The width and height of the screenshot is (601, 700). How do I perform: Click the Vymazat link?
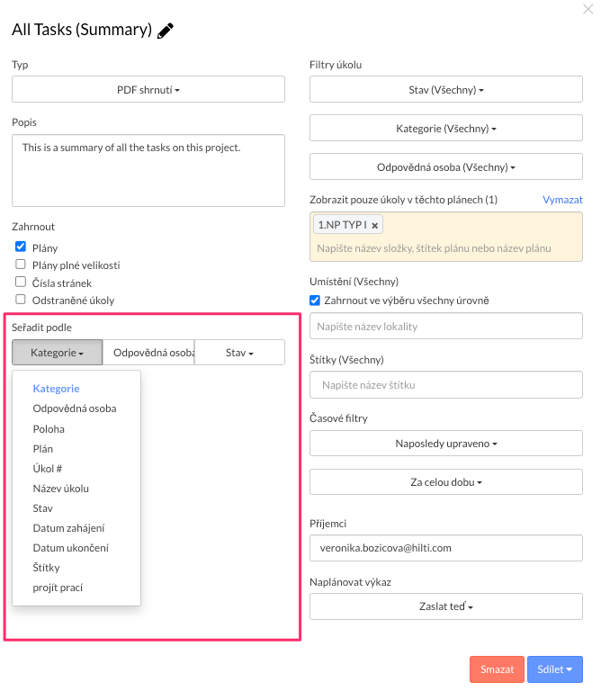(562, 200)
